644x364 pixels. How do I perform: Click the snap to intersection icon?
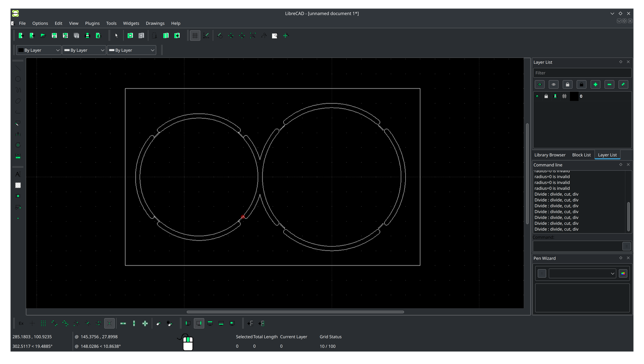coord(109,323)
